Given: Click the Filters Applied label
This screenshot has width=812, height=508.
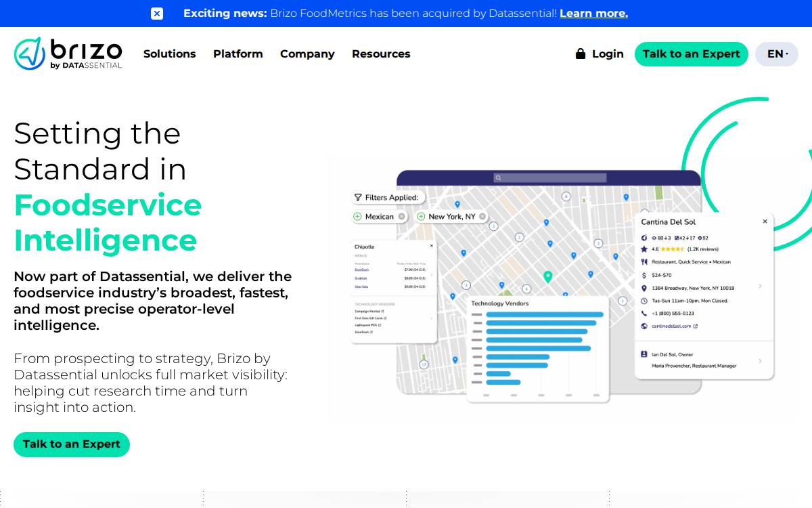Looking at the screenshot, I should (x=392, y=198).
